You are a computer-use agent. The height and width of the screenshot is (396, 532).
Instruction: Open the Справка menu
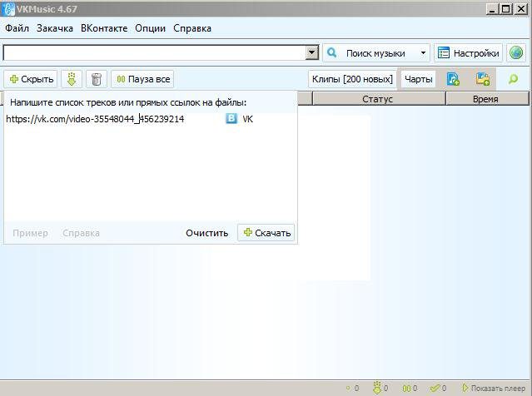point(192,28)
